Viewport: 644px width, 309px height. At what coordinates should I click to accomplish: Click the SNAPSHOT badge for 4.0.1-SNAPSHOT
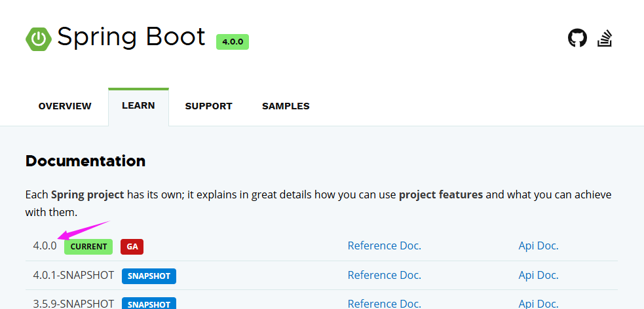click(x=149, y=276)
